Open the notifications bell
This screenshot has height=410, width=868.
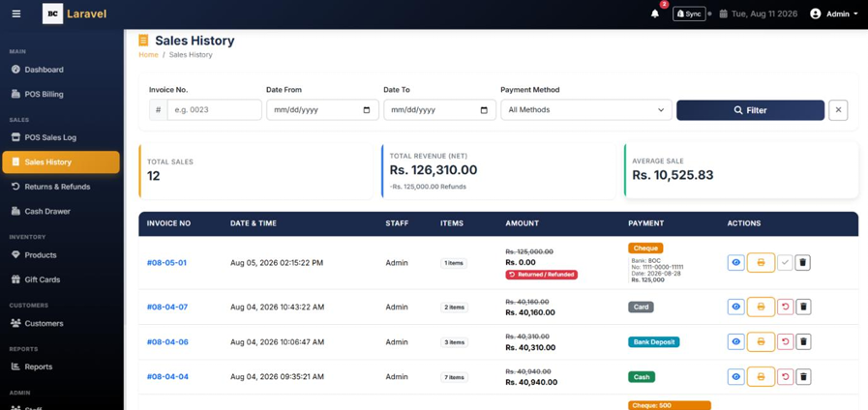pyautogui.click(x=655, y=14)
